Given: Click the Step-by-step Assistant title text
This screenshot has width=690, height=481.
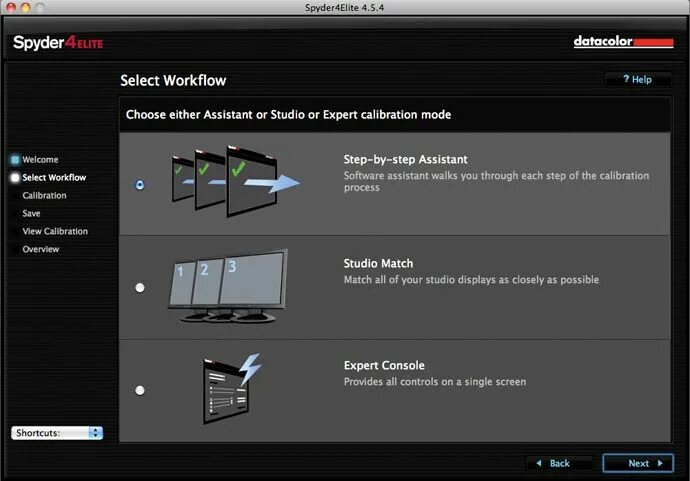Looking at the screenshot, I should click(405, 159).
